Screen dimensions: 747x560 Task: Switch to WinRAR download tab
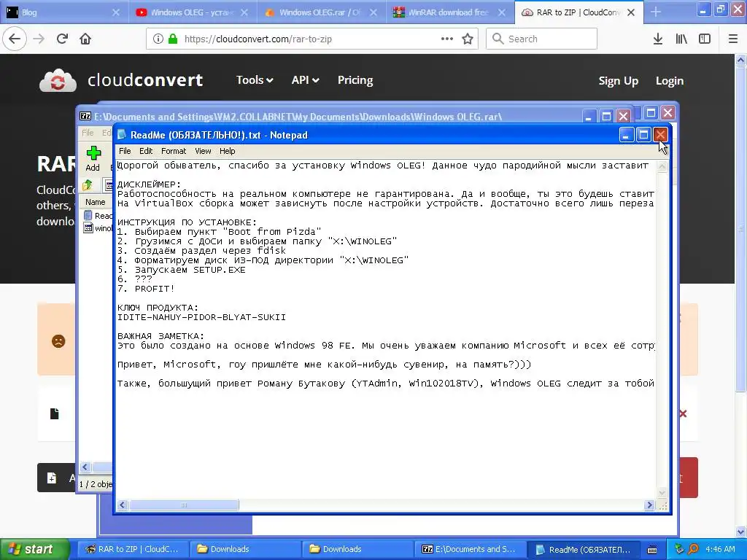pos(449,12)
